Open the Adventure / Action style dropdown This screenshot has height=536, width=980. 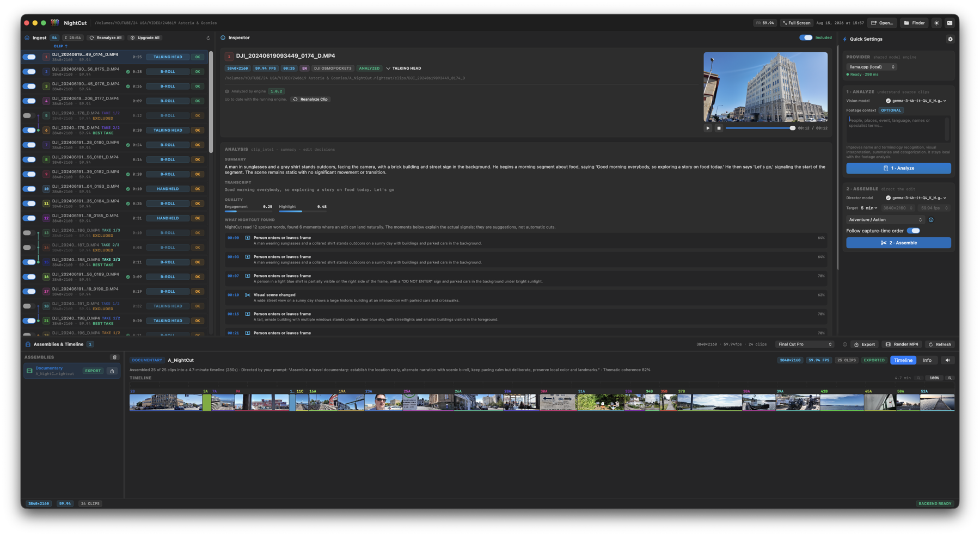click(x=885, y=220)
